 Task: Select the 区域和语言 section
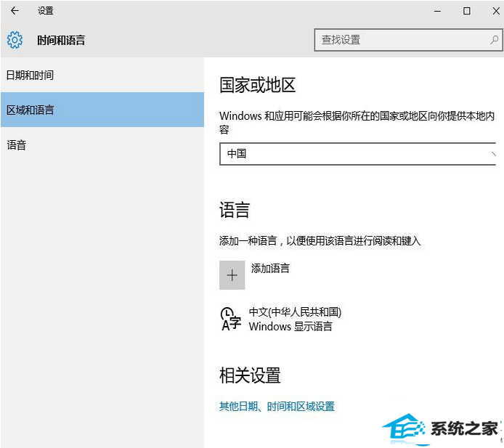pos(102,110)
